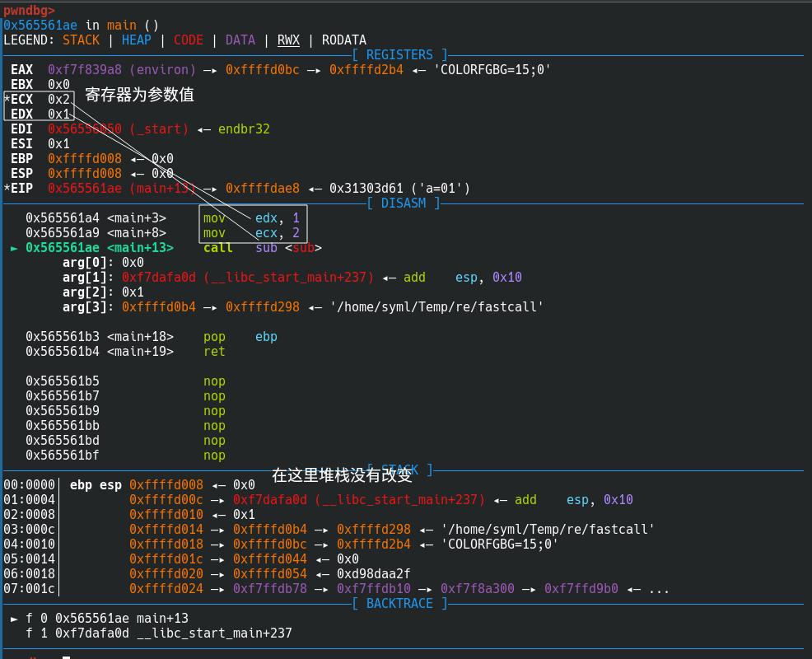Select the 'ret' instruction at main+19

(x=214, y=352)
